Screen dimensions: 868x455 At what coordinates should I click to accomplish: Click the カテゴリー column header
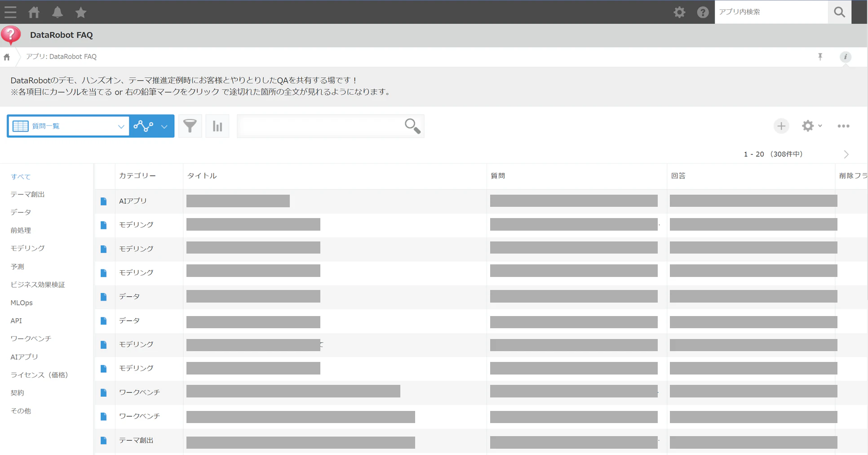(137, 176)
